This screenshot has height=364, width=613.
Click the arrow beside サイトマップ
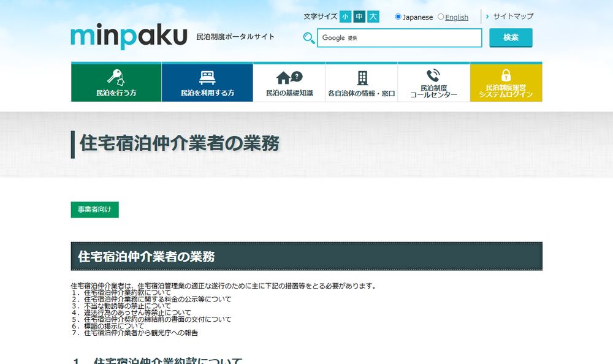pos(487,17)
